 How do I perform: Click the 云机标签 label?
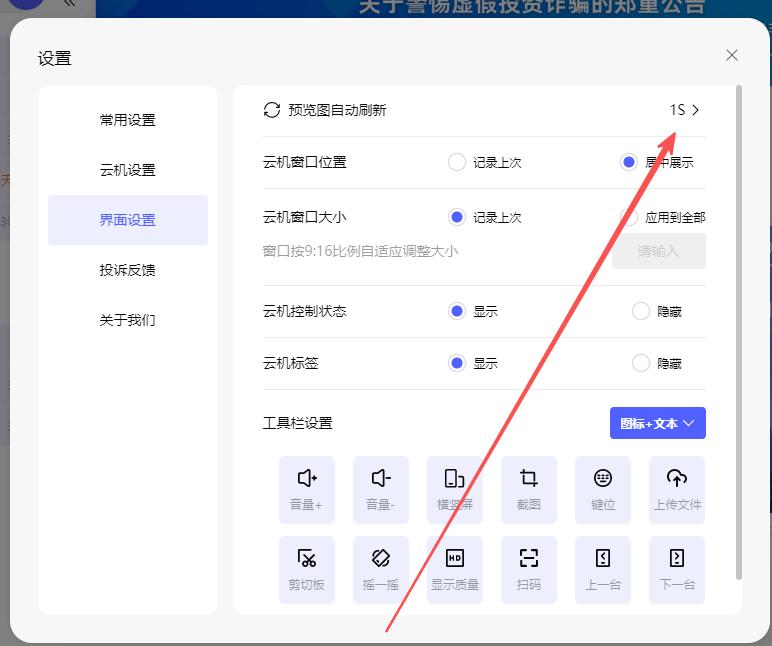click(x=290, y=363)
